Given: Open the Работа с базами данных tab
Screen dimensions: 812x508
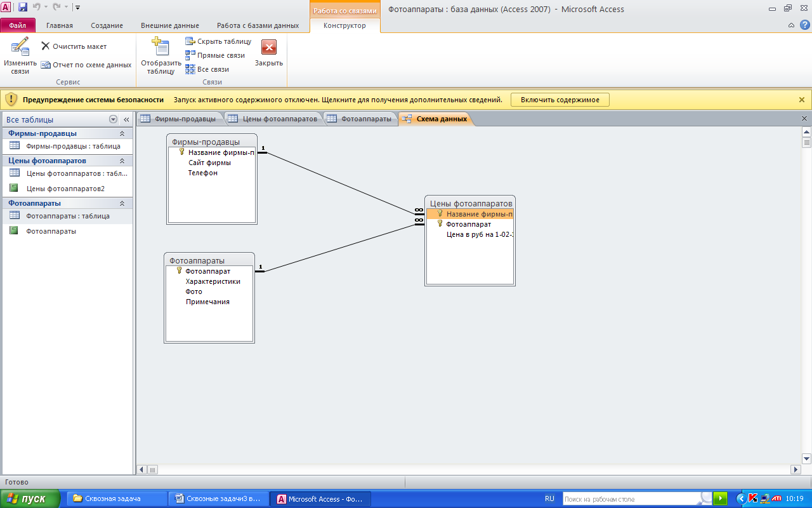Looking at the screenshot, I should 258,25.
